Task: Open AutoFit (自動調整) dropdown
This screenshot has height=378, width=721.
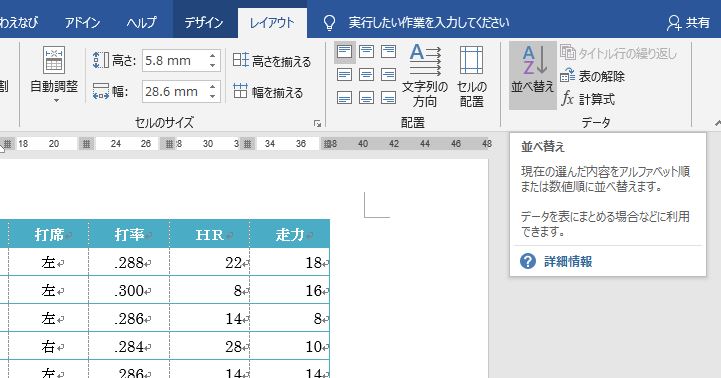Action: (54, 74)
